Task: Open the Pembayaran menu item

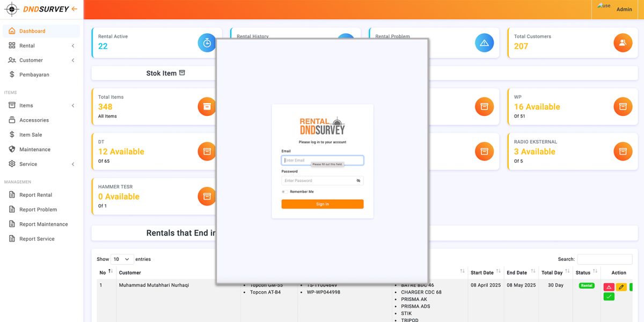Action: (x=34, y=75)
